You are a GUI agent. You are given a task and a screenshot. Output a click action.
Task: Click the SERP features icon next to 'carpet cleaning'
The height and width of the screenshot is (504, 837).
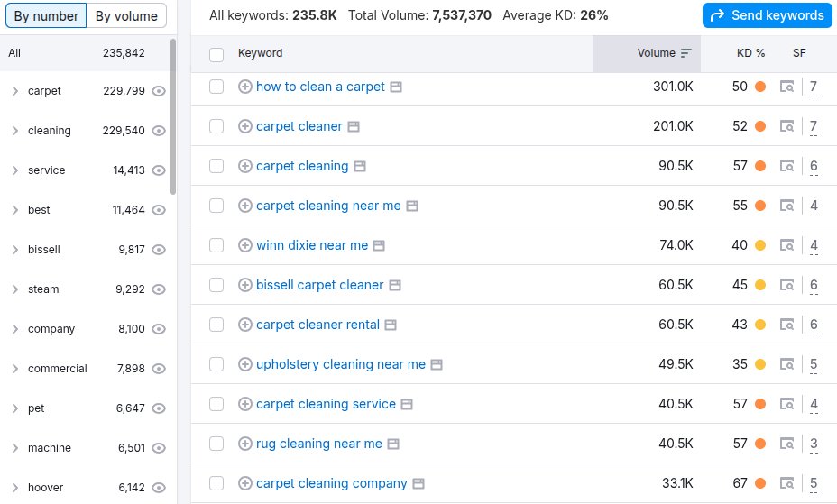coord(787,166)
